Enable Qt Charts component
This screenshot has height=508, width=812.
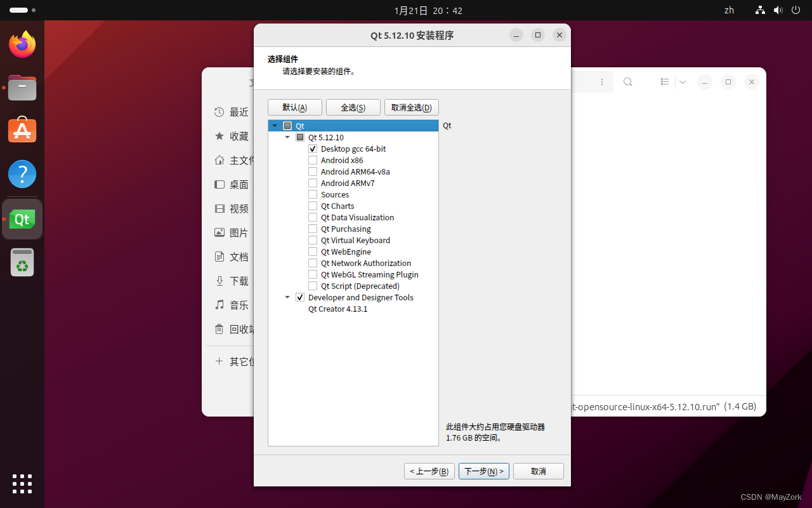[313, 206]
